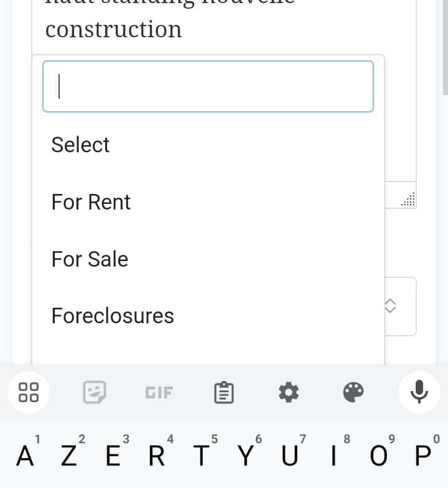448x488 pixels.
Task: Pick 'Foreclosures' option in the list
Action: (113, 316)
